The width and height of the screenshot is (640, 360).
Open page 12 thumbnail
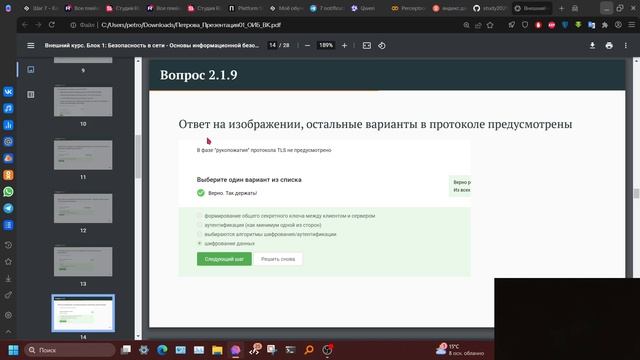[83, 208]
